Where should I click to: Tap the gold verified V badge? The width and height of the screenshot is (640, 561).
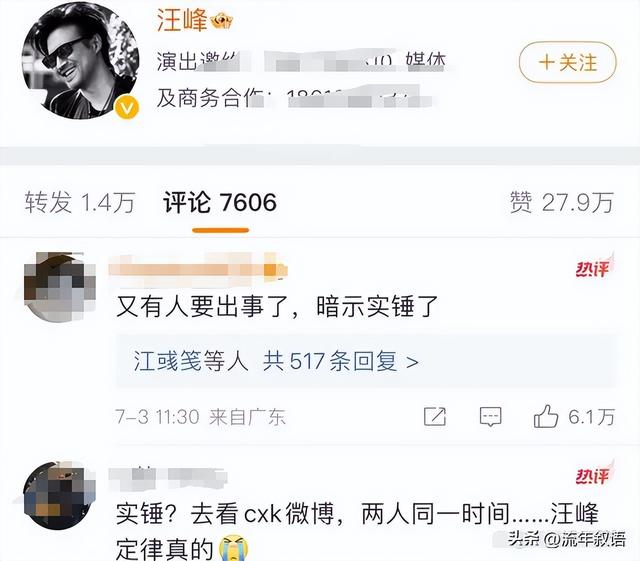point(127,108)
